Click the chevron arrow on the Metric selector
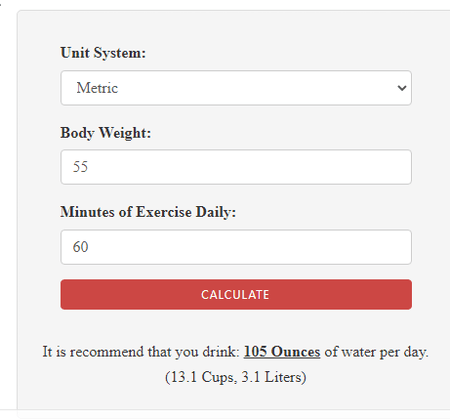 [402, 88]
